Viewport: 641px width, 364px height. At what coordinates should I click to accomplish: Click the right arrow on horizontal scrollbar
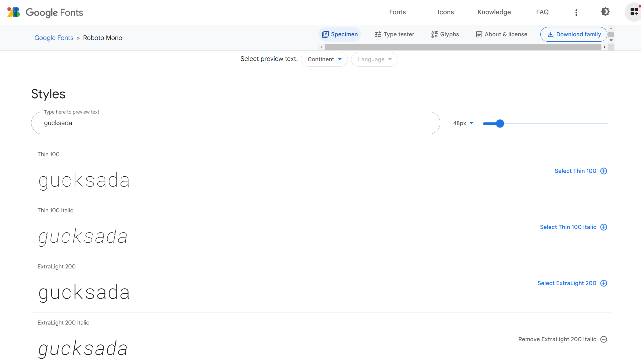click(x=604, y=47)
